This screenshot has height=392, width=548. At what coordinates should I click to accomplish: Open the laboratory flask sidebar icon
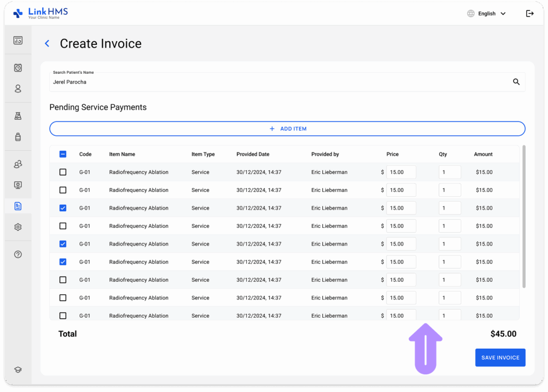pyautogui.click(x=18, y=116)
